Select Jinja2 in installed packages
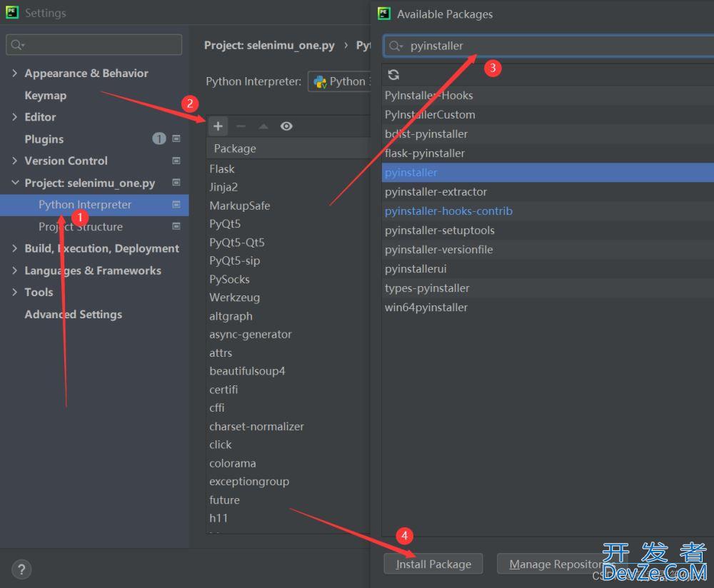The image size is (714, 588). click(x=288, y=187)
